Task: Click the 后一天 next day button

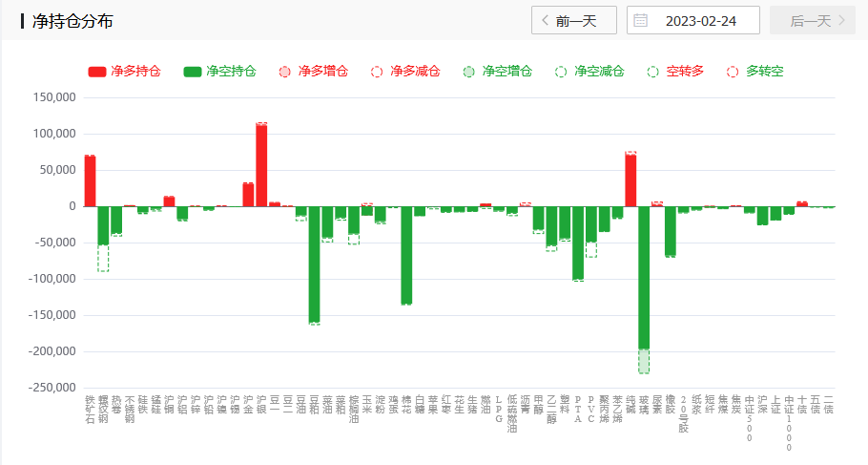Action: click(x=812, y=21)
